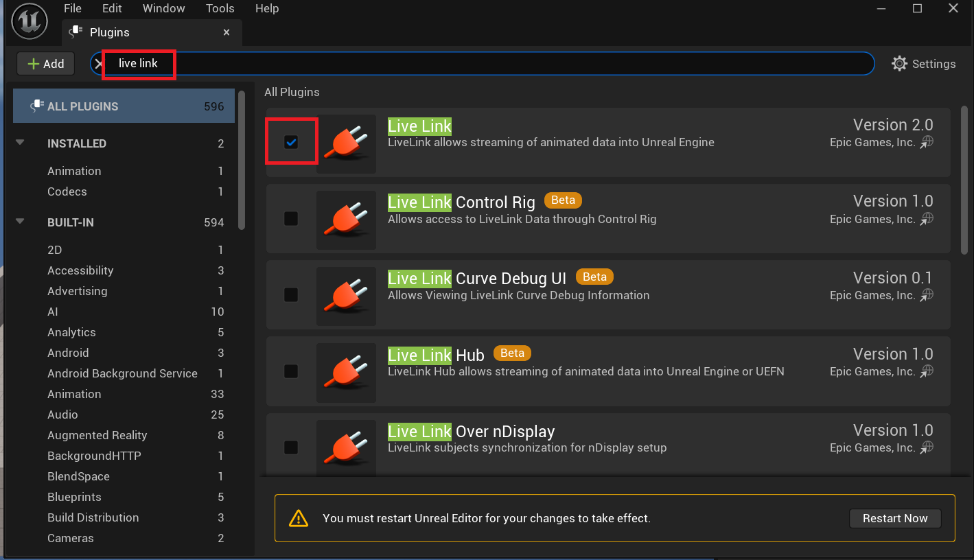Open the Window menu

tap(163, 8)
